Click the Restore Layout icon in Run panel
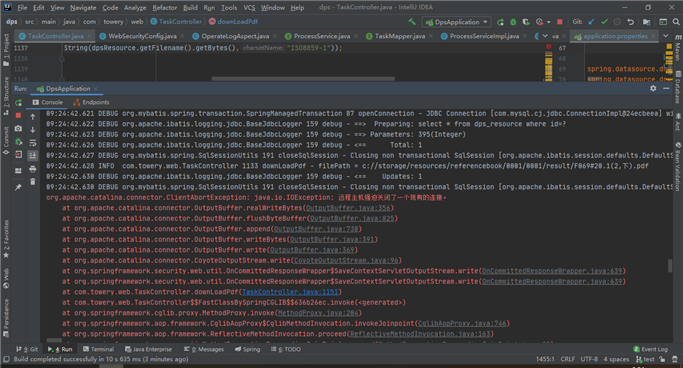 pyautogui.click(x=18, y=170)
